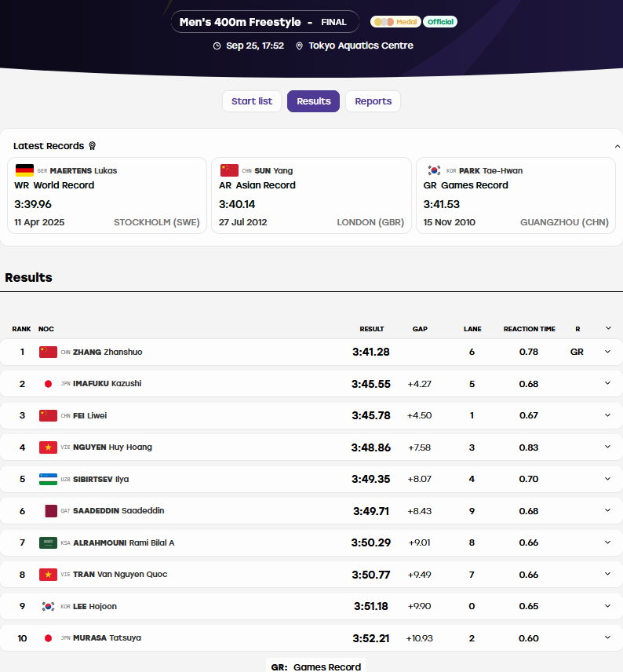Screen dimensions: 623x672
Task: Click GUANGZHOU (CHN) record location
Action: [x=564, y=222]
